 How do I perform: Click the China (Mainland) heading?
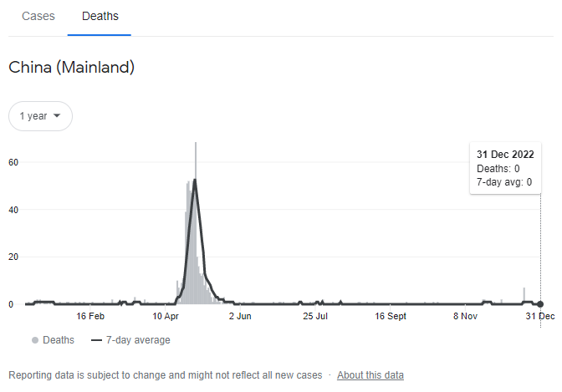(72, 68)
